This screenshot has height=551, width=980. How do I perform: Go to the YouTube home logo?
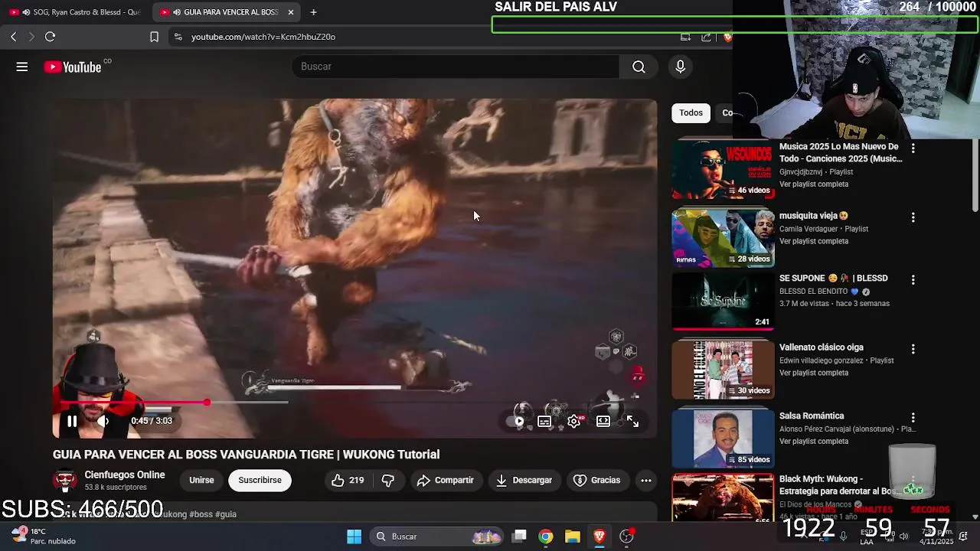pos(73,67)
